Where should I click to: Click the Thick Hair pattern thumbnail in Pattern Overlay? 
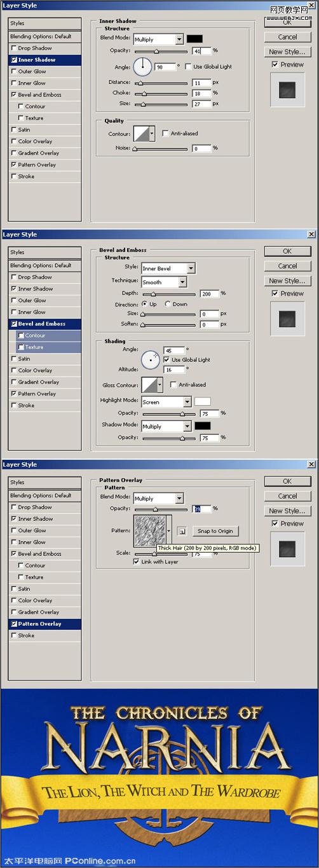click(149, 530)
